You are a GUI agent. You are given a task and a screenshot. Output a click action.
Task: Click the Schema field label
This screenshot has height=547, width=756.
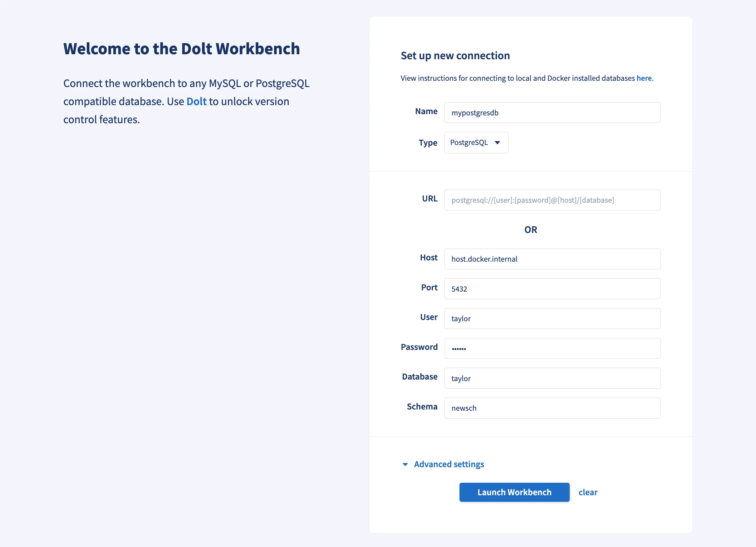(422, 407)
